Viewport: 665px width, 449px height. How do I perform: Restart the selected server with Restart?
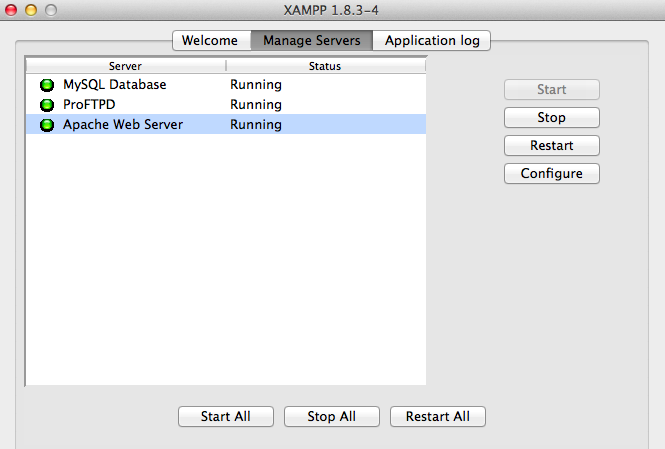tap(551, 146)
